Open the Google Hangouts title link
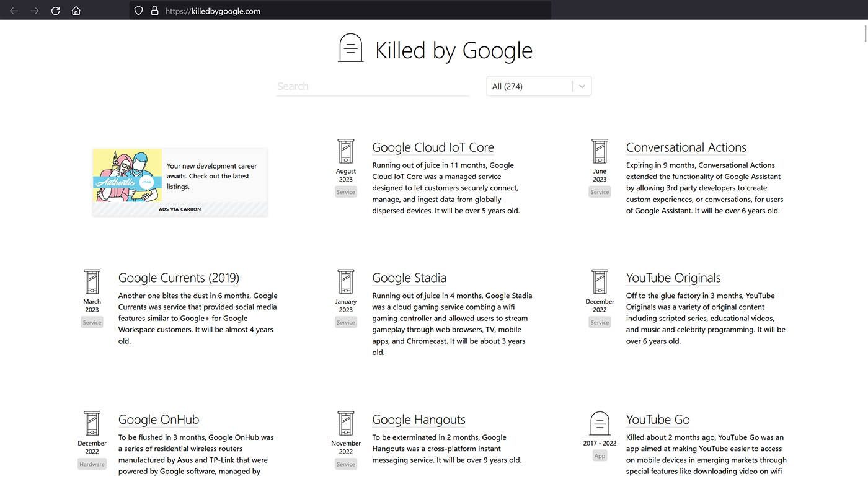Viewport: 868px width, 479px height. point(418,420)
